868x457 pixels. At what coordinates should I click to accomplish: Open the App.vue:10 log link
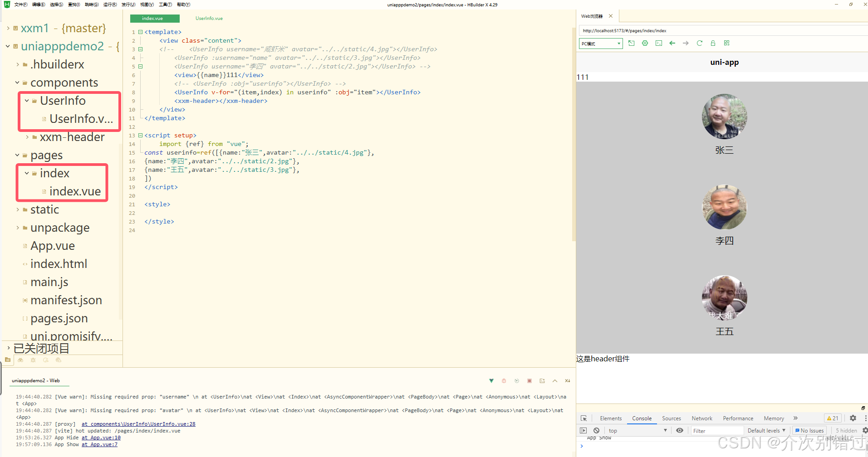click(x=101, y=438)
